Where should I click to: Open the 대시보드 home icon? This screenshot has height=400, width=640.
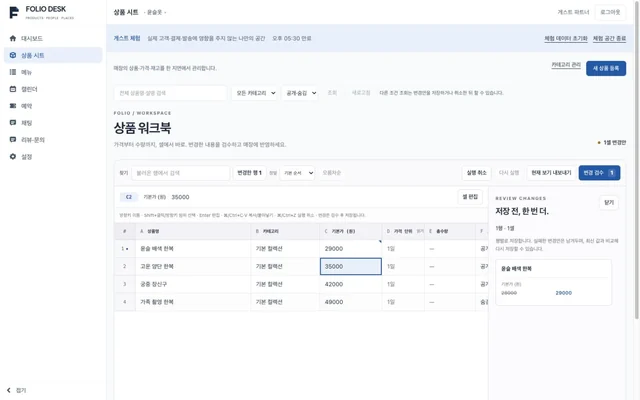[x=13, y=38]
